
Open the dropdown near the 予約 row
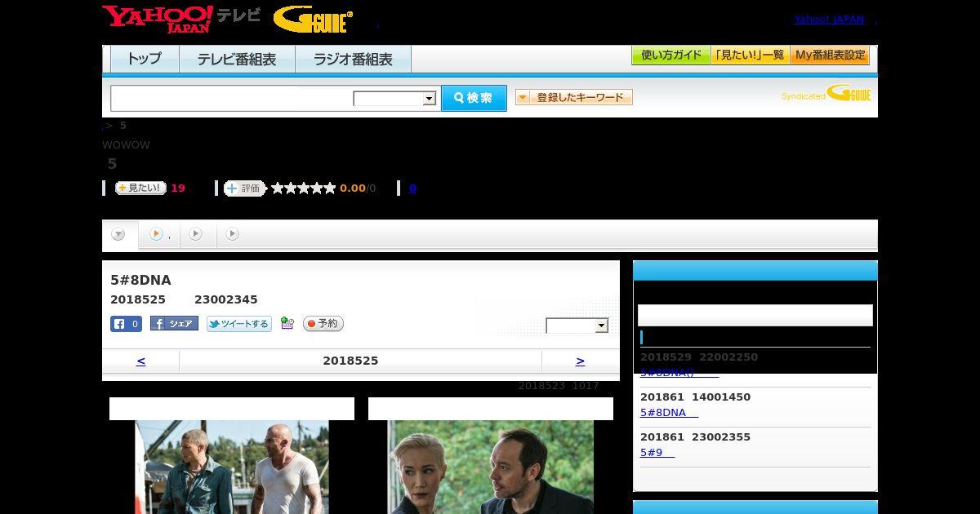[577, 326]
